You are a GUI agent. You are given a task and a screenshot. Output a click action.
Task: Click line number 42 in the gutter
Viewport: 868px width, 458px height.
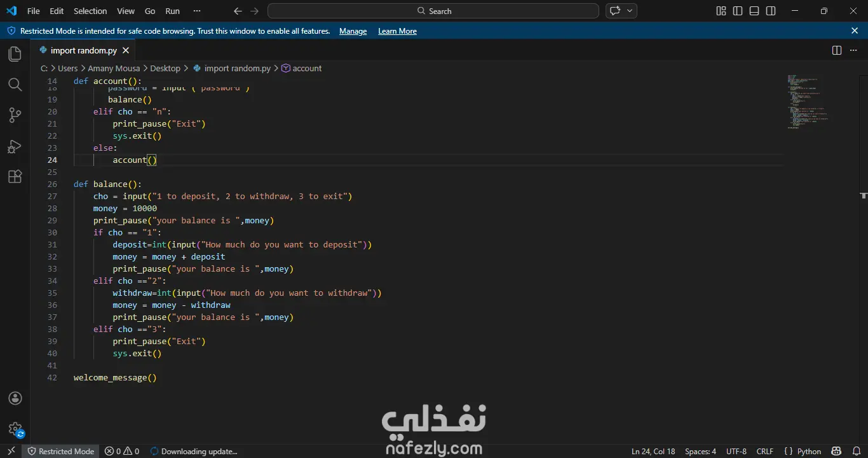[x=52, y=377]
